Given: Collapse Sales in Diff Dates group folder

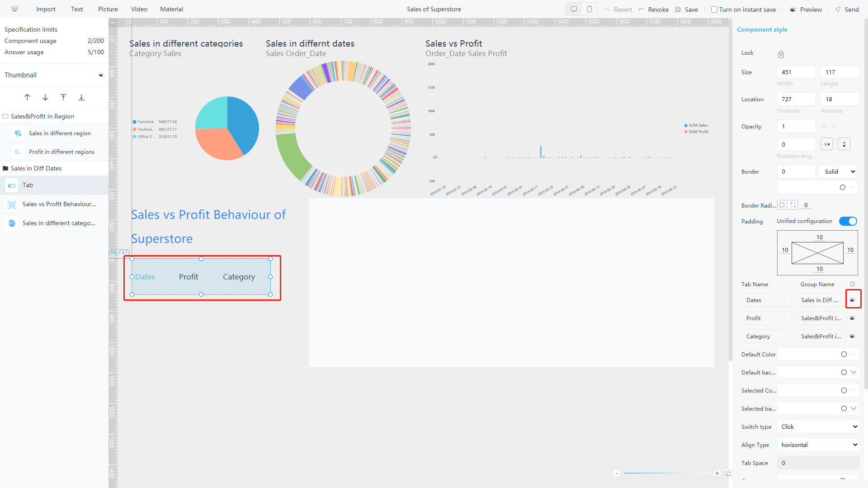Looking at the screenshot, I should pyautogui.click(x=6, y=168).
